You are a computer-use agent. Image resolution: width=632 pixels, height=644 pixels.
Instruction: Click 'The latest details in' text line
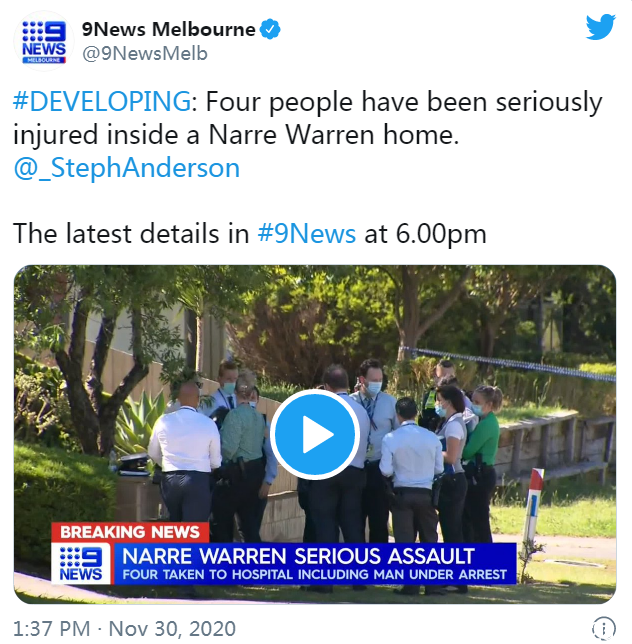(x=131, y=234)
